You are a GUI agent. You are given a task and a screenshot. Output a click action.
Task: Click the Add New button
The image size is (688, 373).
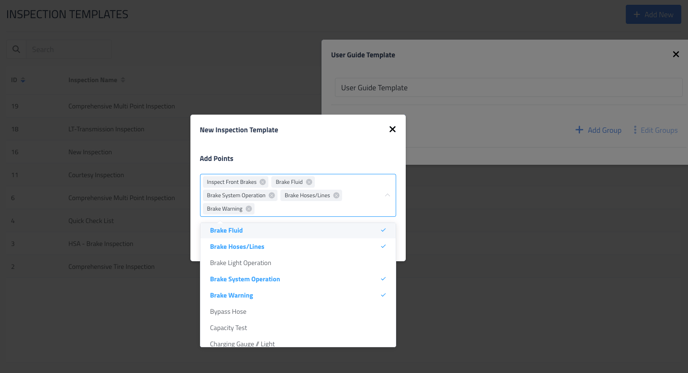point(653,14)
